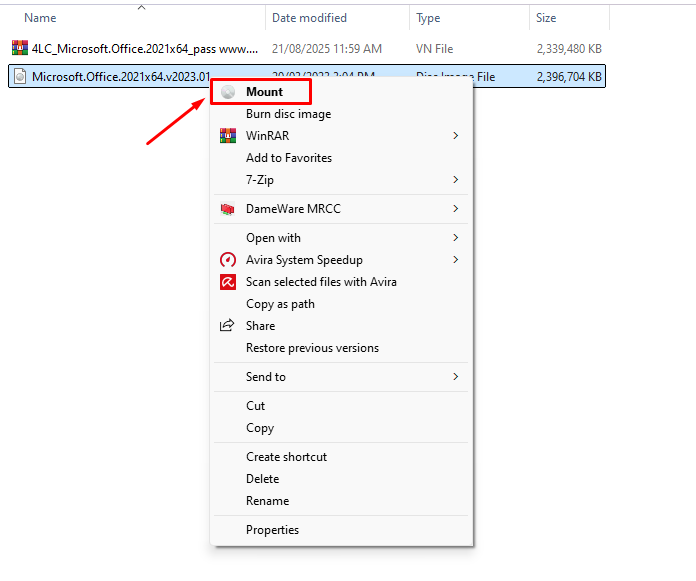Click the DameWare MRCC red icon
The width and height of the screenshot is (696, 581).
coord(228,209)
